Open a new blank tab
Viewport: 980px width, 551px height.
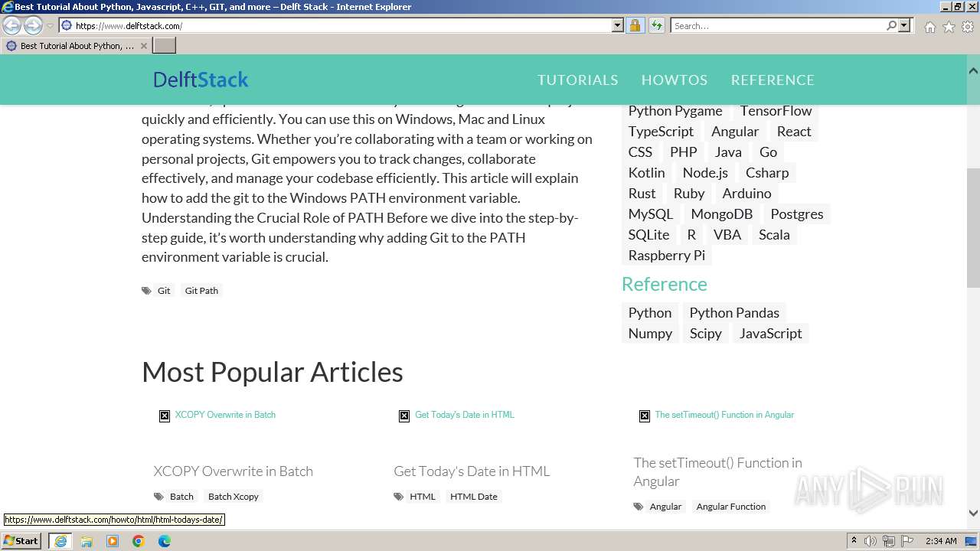click(x=165, y=46)
